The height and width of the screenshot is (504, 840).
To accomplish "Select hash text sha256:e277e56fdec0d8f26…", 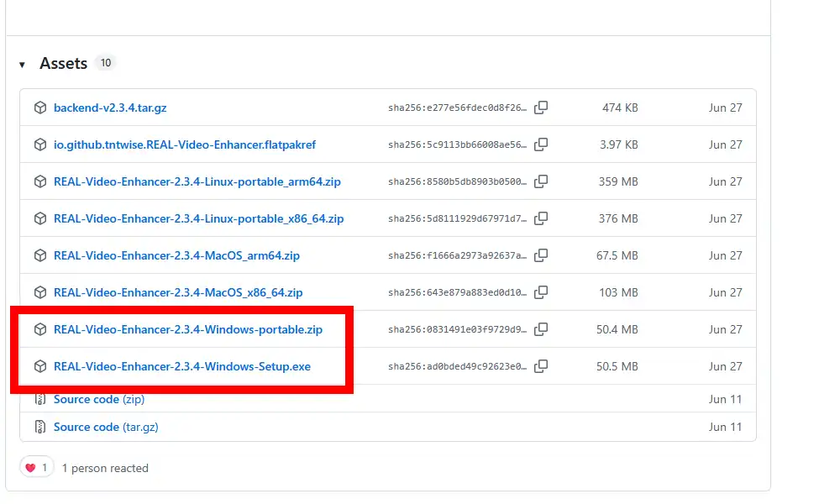I will 458,108.
